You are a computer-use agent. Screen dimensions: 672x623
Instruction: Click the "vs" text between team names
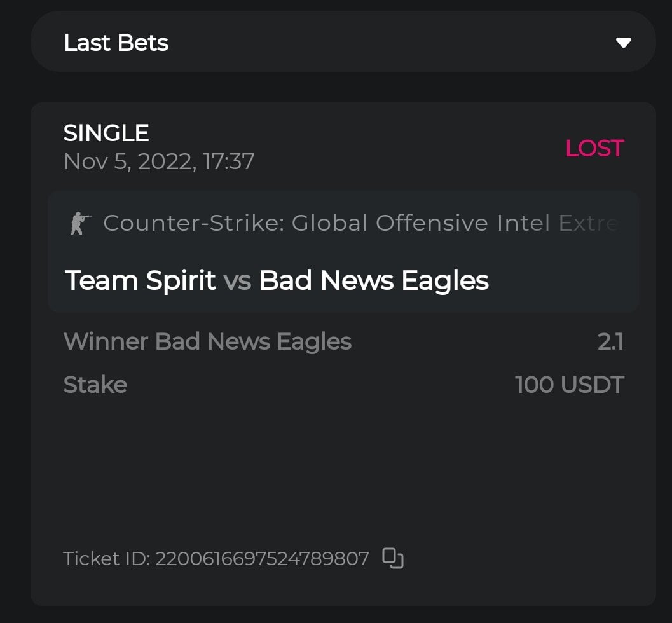click(238, 281)
